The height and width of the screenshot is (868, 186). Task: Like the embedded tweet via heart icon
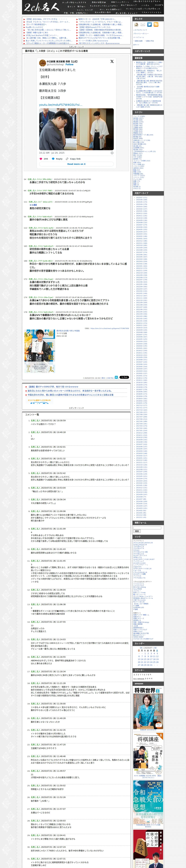tap(41, 159)
